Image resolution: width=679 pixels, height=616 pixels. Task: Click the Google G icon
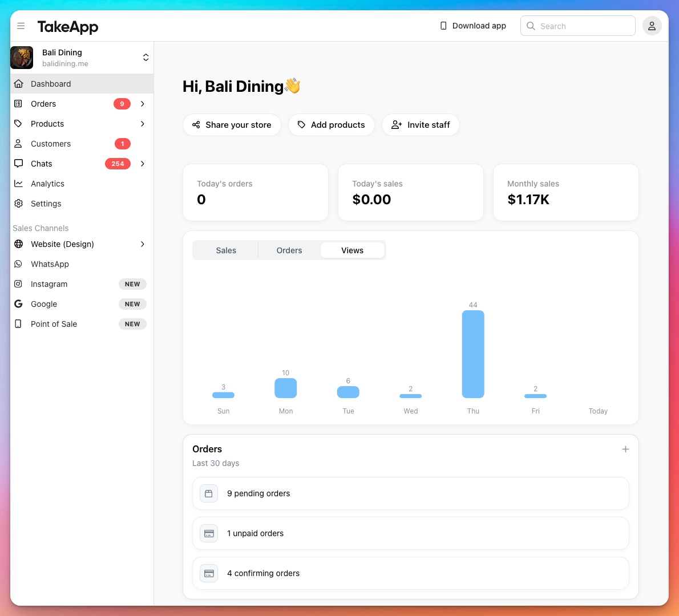18,303
